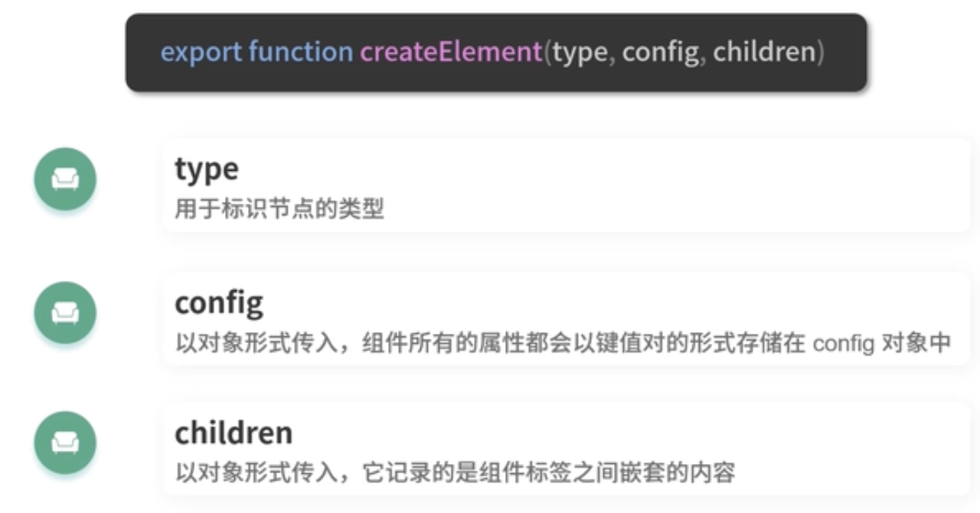Image resolution: width=980 pixels, height=513 pixels.
Task: Click the sofa icon beside children
Action: click(65, 443)
